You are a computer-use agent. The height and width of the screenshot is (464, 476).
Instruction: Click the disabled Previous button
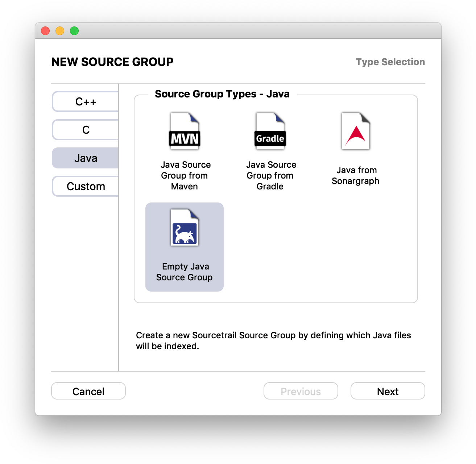[301, 391]
